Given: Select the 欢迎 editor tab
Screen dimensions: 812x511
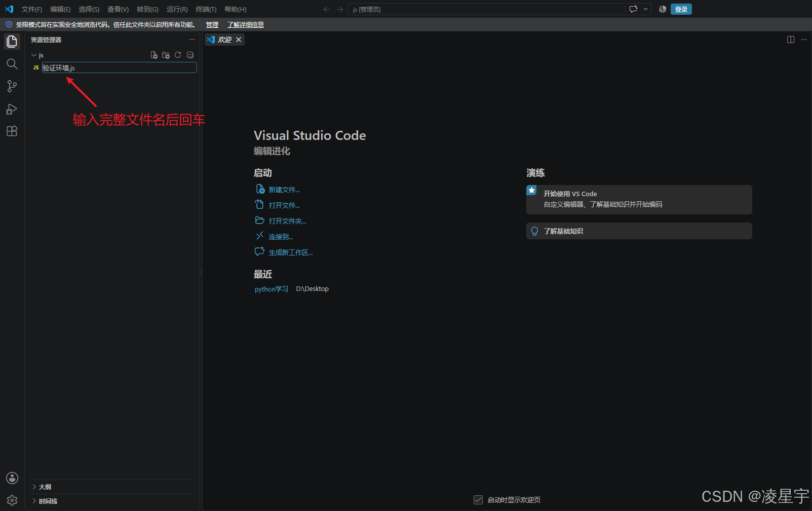Looking at the screenshot, I should point(224,40).
